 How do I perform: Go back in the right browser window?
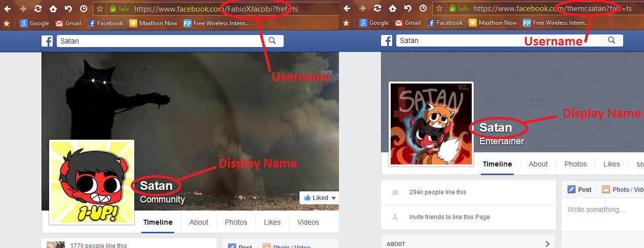click(x=347, y=9)
